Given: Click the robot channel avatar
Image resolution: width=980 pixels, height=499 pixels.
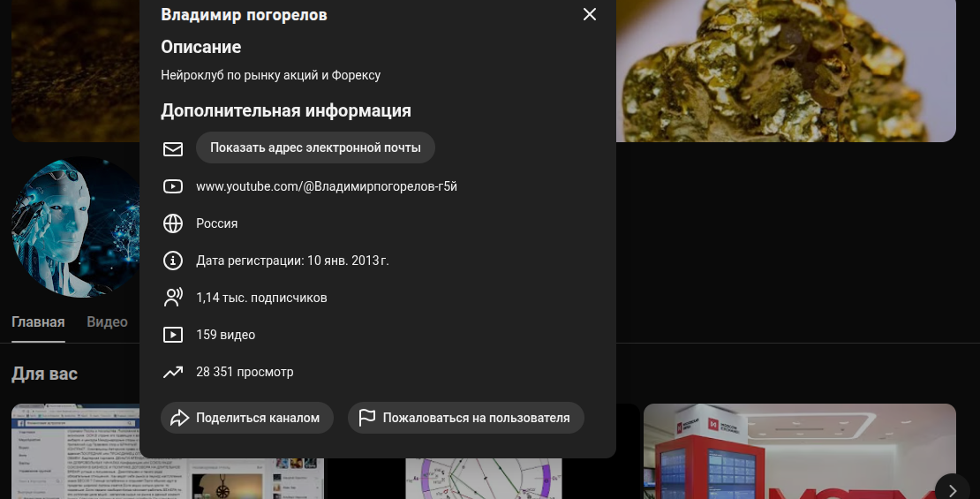Looking at the screenshot, I should [x=76, y=226].
